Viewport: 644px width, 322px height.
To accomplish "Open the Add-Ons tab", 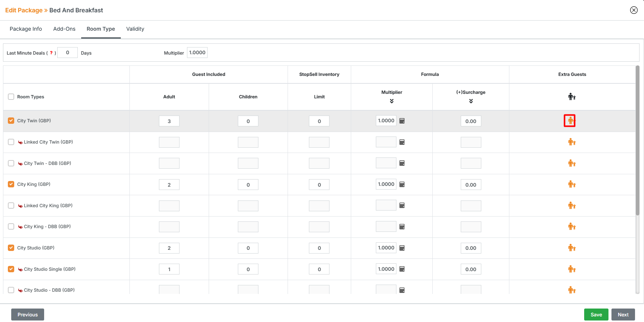I will (64, 29).
